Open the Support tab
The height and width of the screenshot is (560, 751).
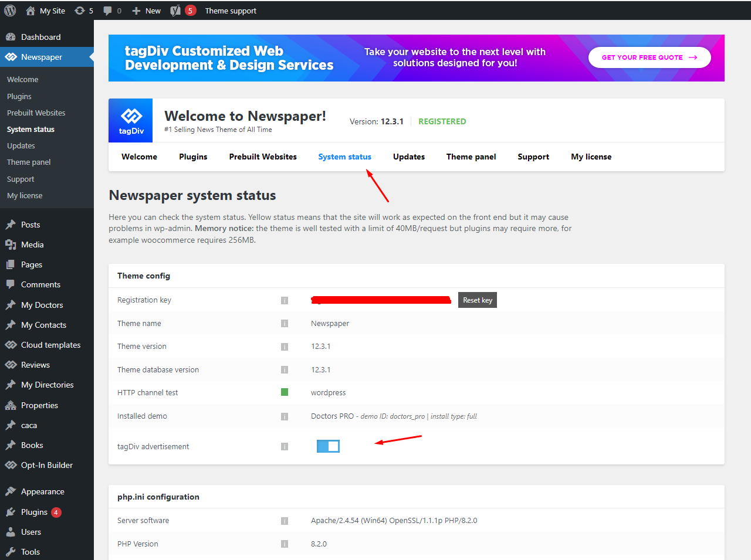coord(533,157)
